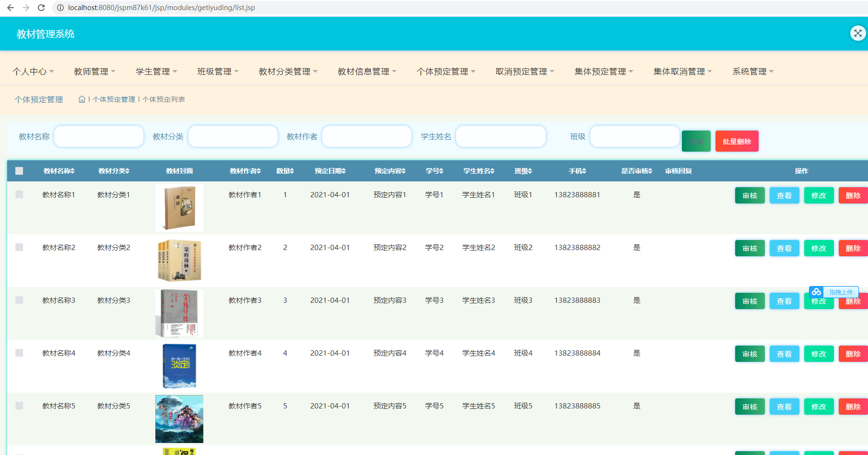Click the green search button

click(x=696, y=141)
